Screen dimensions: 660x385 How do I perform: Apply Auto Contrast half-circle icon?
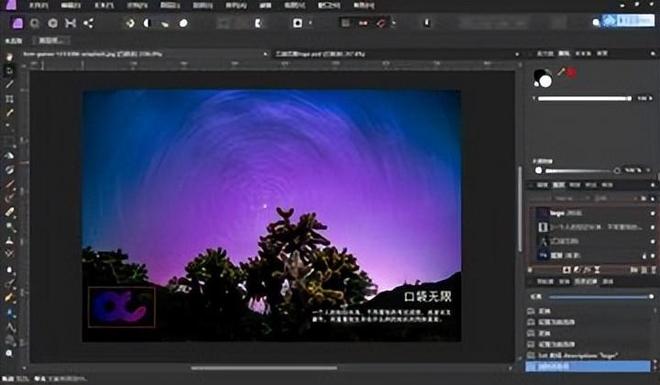click(x=147, y=23)
